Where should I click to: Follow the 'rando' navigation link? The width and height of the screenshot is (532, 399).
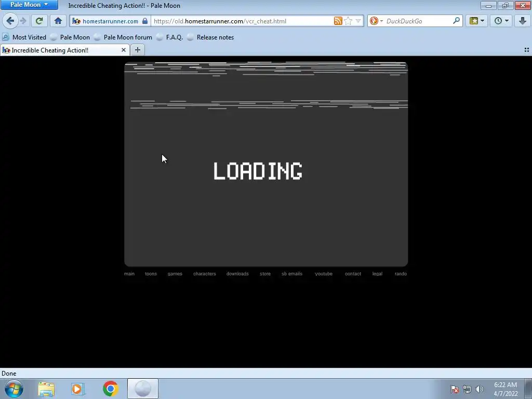point(401,274)
